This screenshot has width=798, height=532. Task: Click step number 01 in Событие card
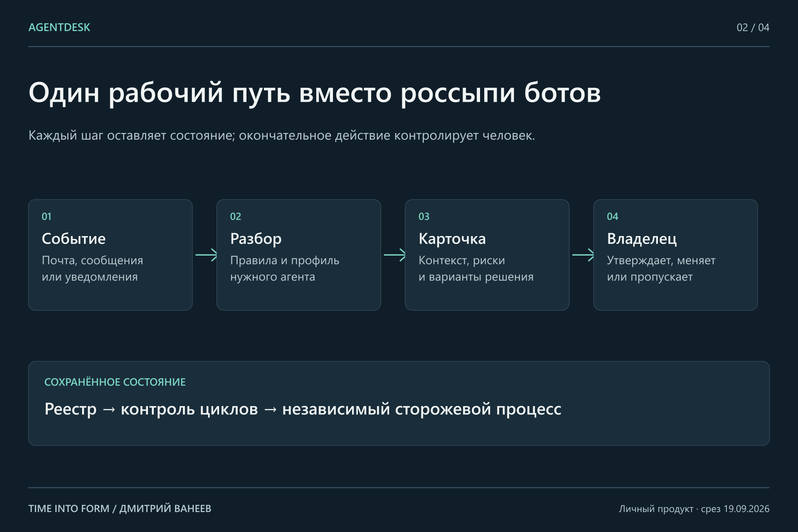tap(47, 217)
